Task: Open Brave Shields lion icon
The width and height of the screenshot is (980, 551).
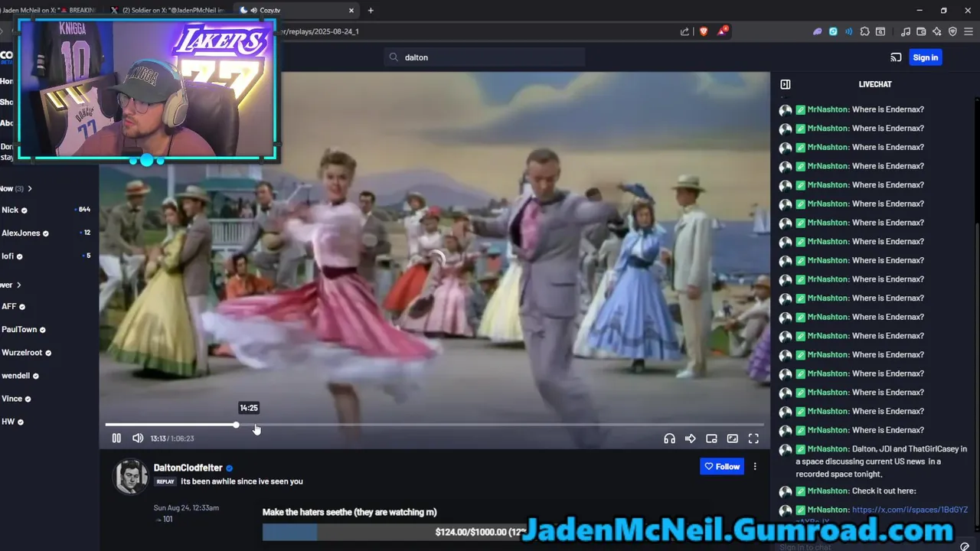Action: pyautogui.click(x=704, y=31)
